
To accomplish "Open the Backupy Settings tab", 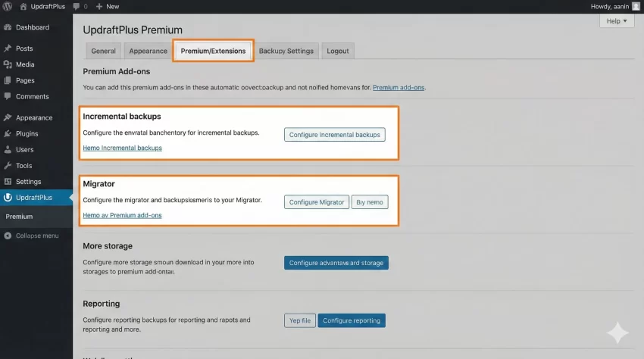I will coord(286,51).
